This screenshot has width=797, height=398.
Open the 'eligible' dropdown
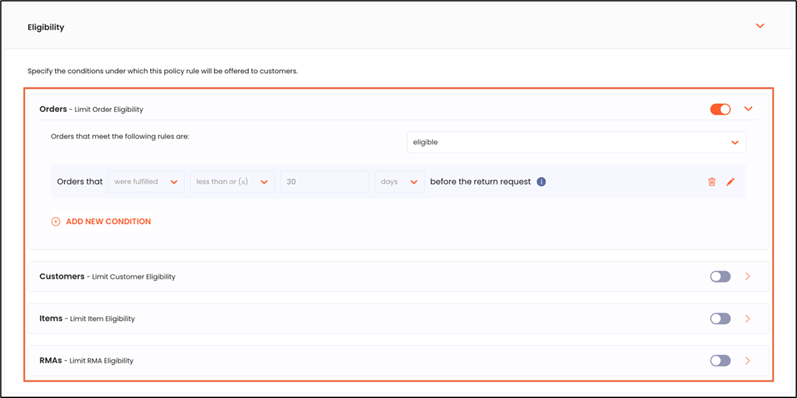click(x=576, y=142)
